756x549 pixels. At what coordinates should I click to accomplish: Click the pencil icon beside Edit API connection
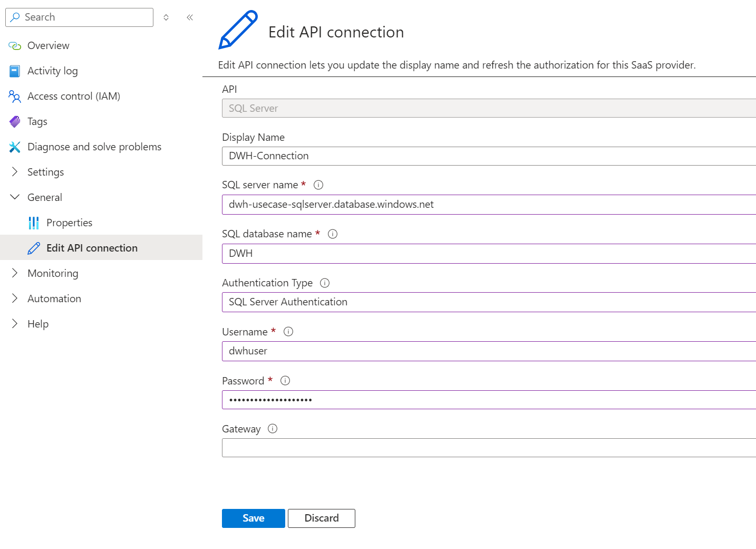click(x=34, y=248)
